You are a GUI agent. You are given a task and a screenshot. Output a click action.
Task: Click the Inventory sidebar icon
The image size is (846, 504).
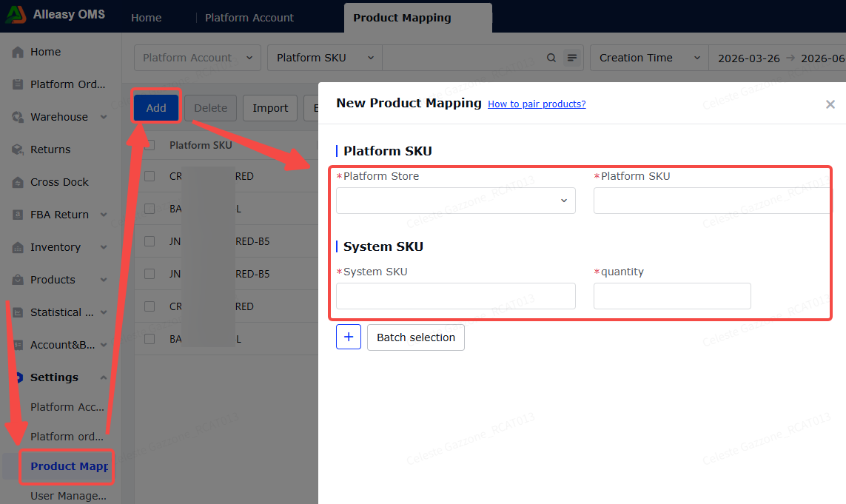(x=18, y=247)
